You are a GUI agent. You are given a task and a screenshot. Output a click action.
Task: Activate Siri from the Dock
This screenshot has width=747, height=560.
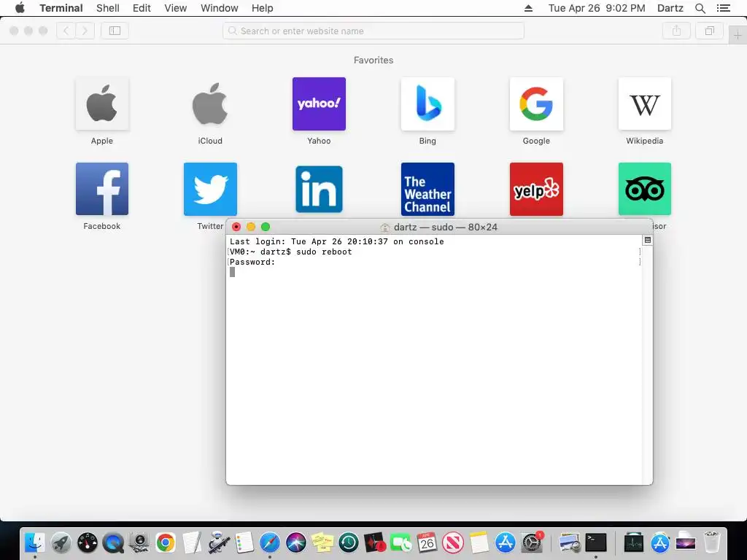pos(296,542)
